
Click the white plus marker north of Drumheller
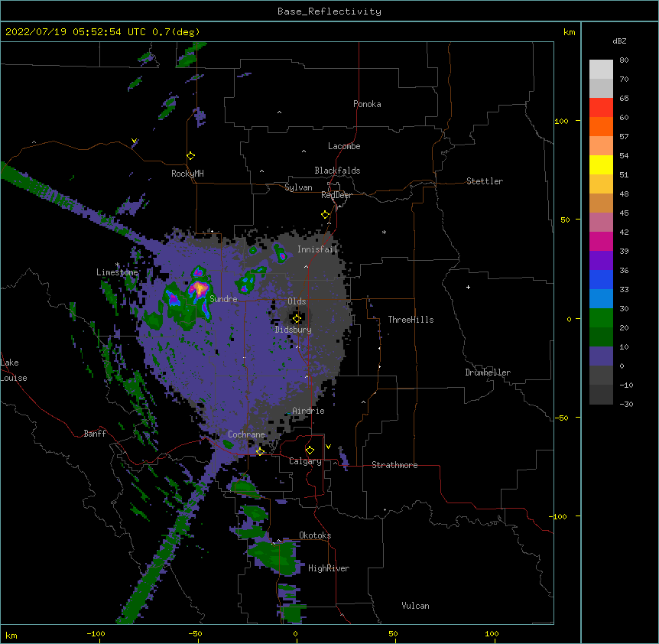(468, 287)
